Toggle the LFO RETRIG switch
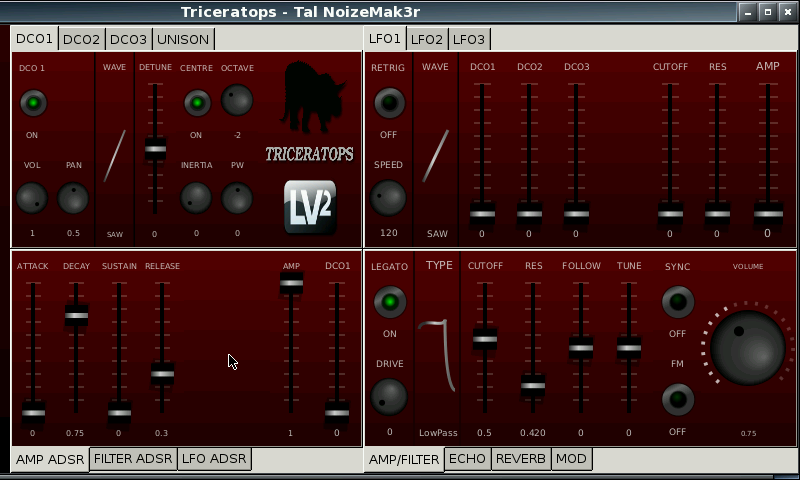The width and height of the screenshot is (800, 480). point(389,103)
